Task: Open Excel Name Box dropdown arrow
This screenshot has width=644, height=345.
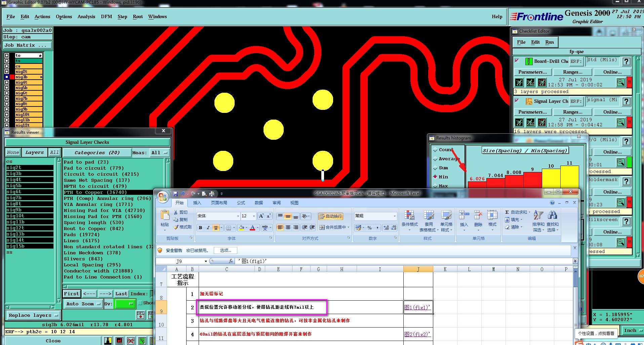Action: [206, 261]
